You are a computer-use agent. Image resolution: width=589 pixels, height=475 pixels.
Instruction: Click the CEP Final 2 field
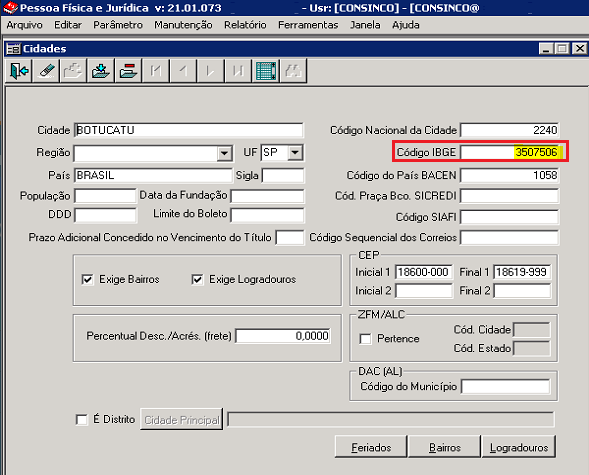[522, 291]
